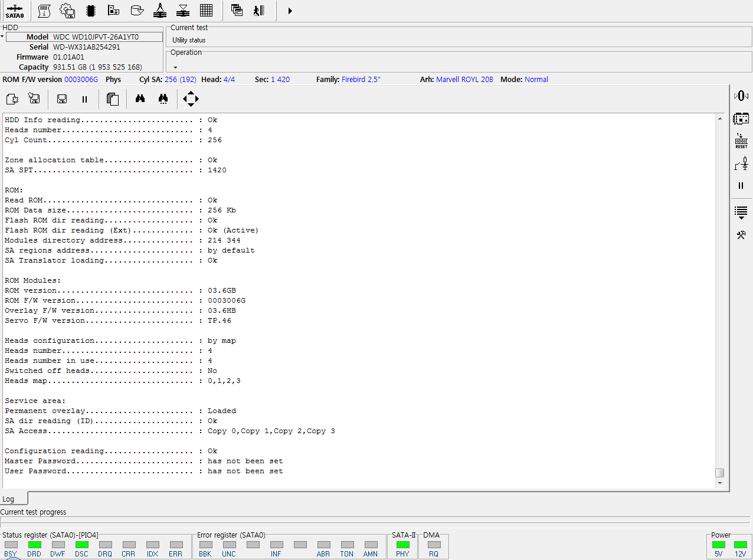This screenshot has height=560, width=753.
Task: Click the log scrollbar up arrow
Action: pyautogui.click(x=719, y=119)
